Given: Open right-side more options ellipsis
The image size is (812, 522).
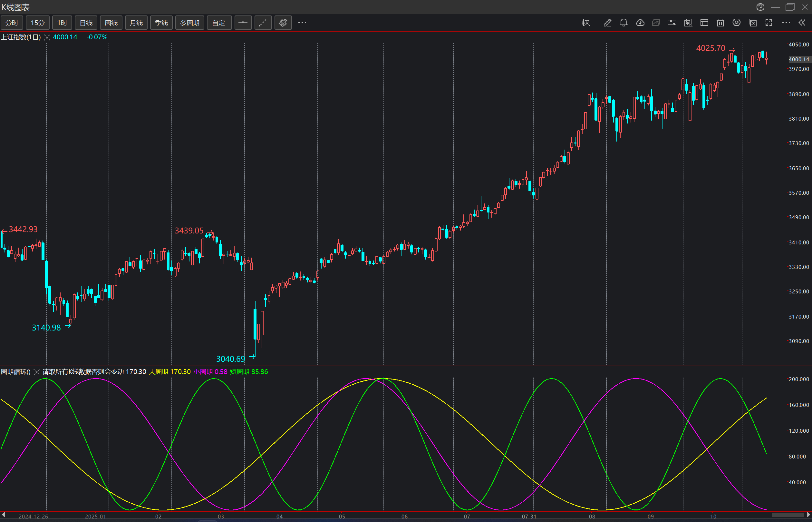Looking at the screenshot, I should (x=786, y=23).
